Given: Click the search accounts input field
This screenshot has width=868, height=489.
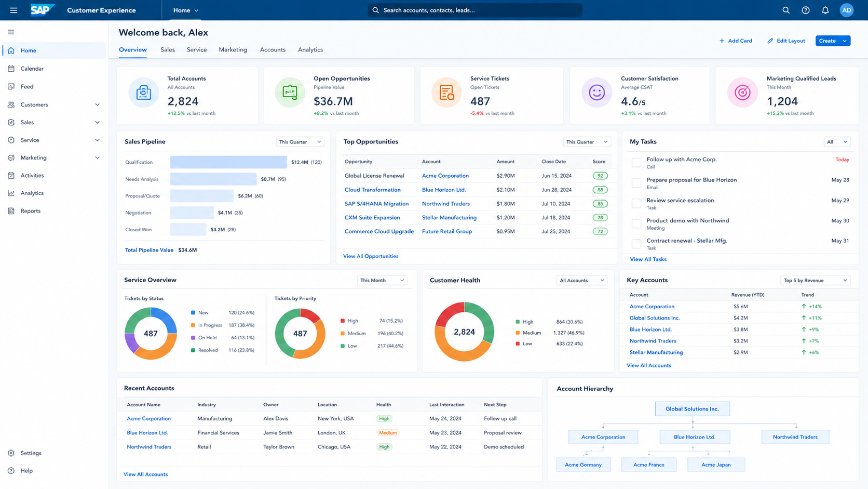Looking at the screenshot, I should (x=475, y=10).
